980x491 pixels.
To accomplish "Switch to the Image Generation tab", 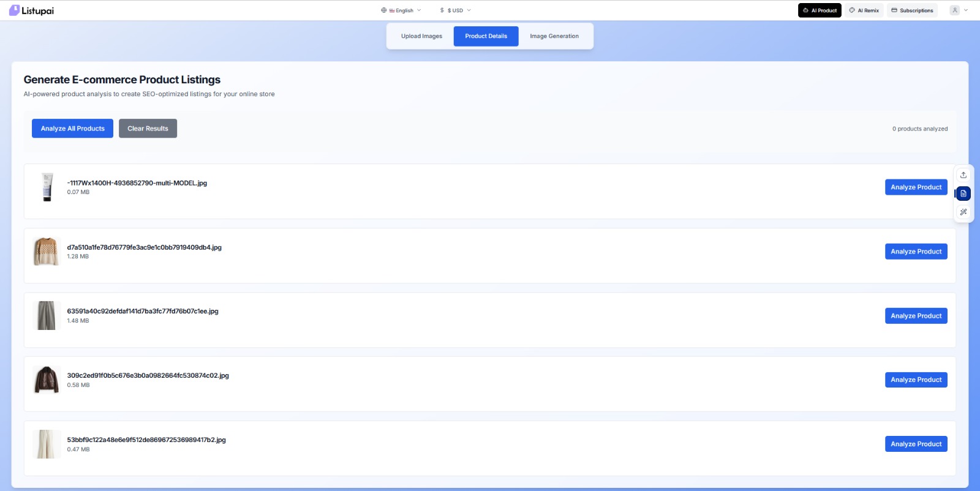I will 554,36.
